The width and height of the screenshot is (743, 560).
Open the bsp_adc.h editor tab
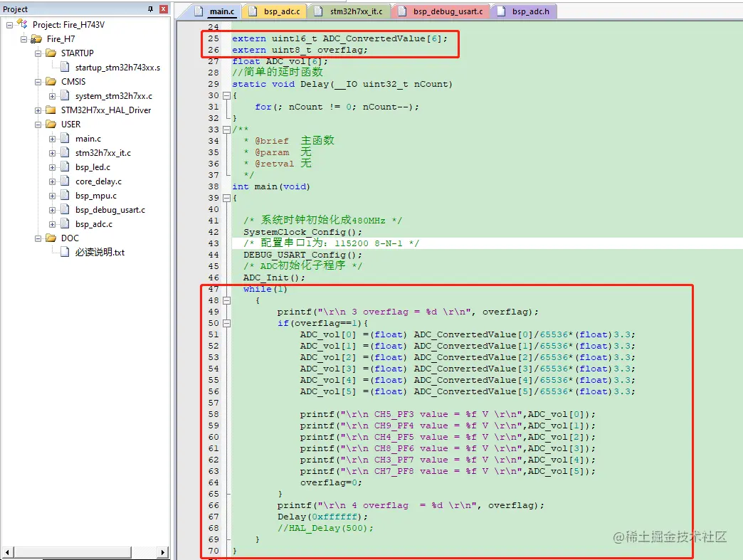[x=524, y=11]
